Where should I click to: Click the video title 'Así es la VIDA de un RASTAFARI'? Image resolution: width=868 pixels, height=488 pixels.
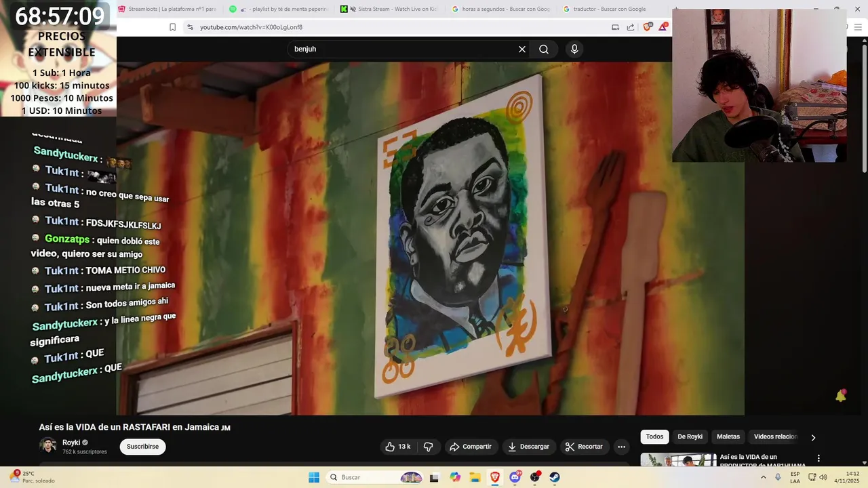(x=135, y=427)
